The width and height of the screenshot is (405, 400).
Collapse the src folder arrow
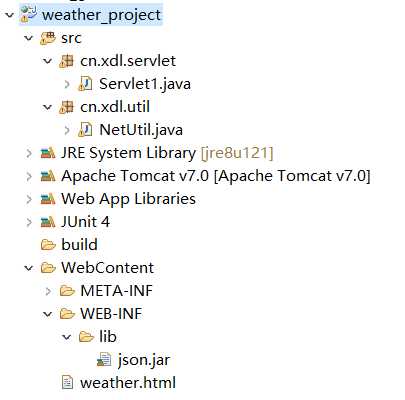(x=29, y=38)
